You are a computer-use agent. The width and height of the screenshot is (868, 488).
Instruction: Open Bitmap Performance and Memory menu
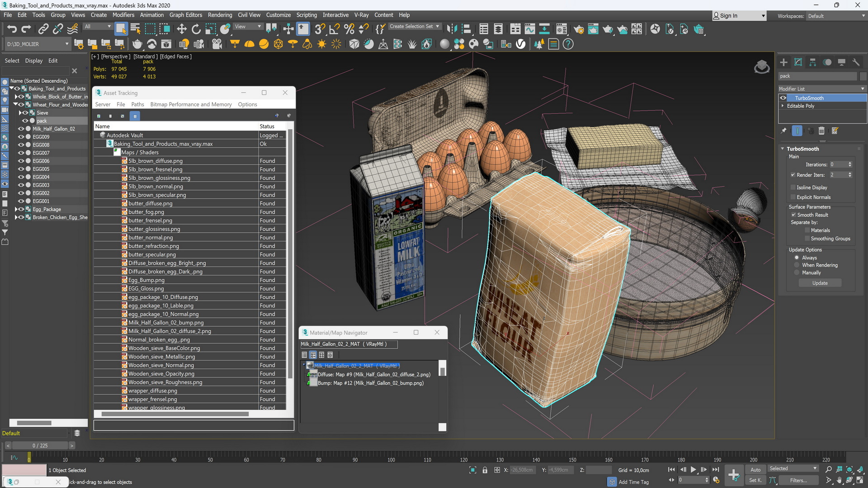click(191, 104)
